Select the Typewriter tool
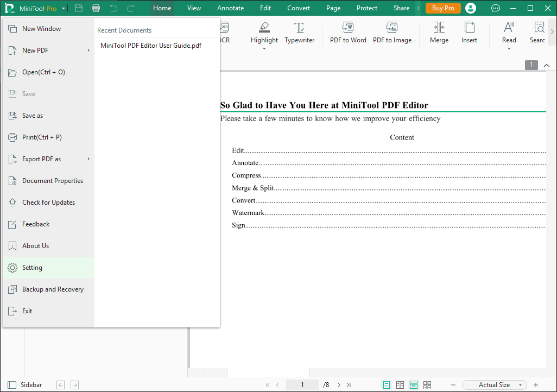The width and height of the screenshot is (557, 392). pos(299,33)
